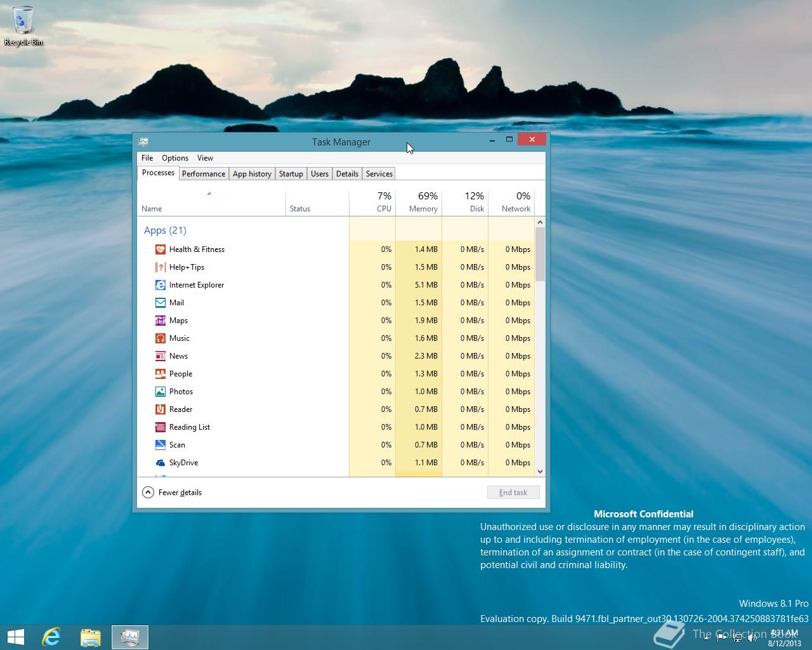This screenshot has height=650, width=812.
Task: Open File Explorer from taskbar
Action: coord(91,637)
